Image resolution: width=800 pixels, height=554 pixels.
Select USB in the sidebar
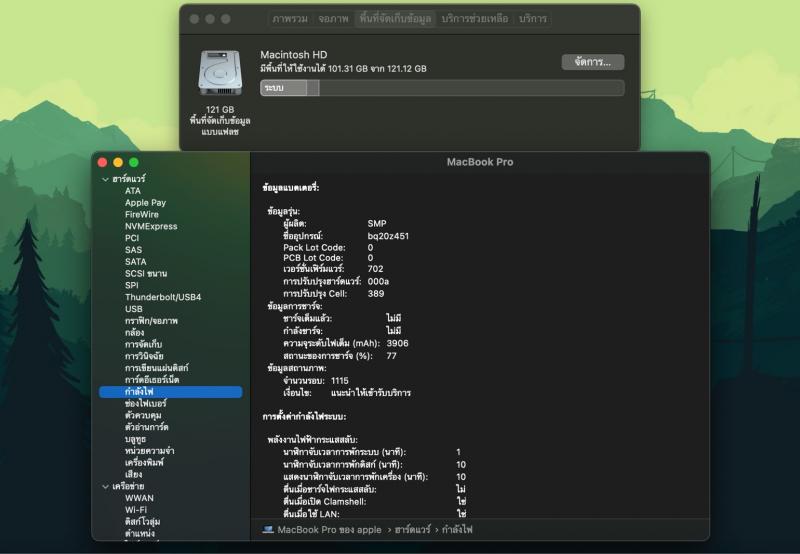click(x=133, y=309)
